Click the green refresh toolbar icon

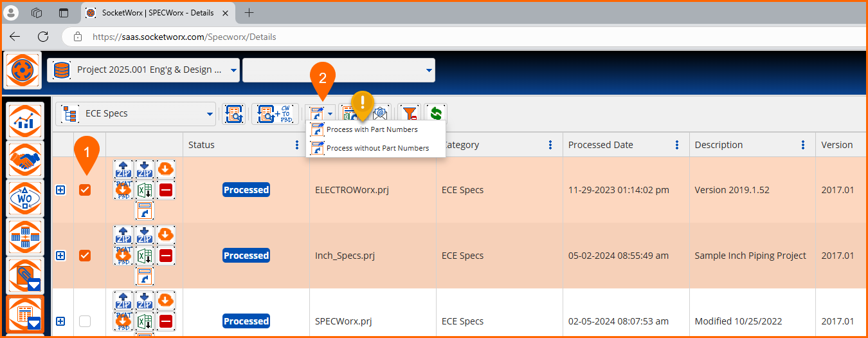(x=436, y=114)
